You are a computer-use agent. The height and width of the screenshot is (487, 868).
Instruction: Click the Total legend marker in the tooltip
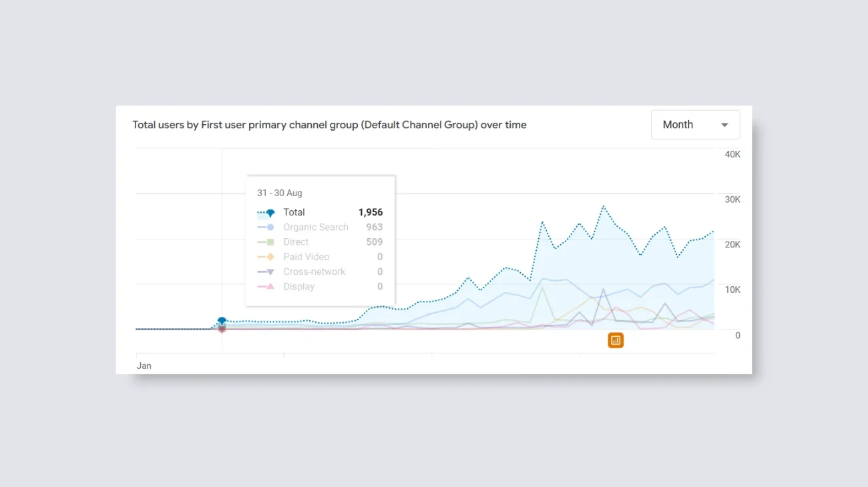pos(266,213)
